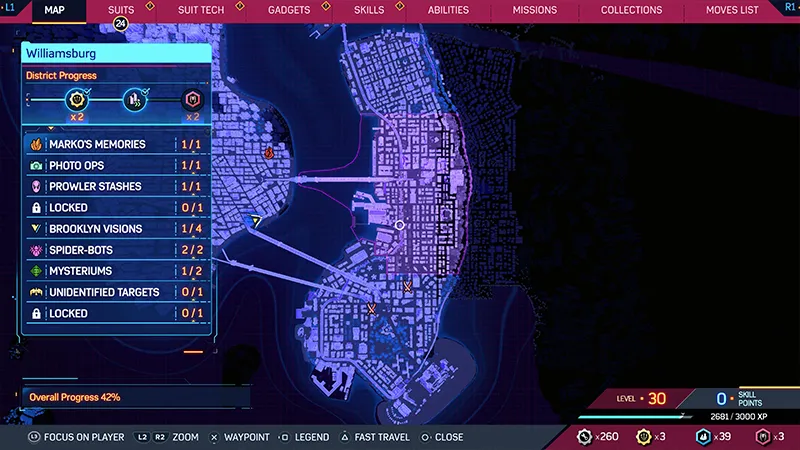Click the Suits notification badge 24
Screen dimensions: 800x450
[120, 23]
